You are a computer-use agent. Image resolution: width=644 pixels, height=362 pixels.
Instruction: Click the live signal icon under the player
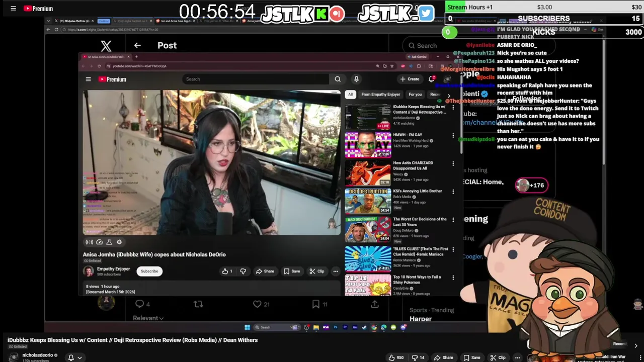89,242
